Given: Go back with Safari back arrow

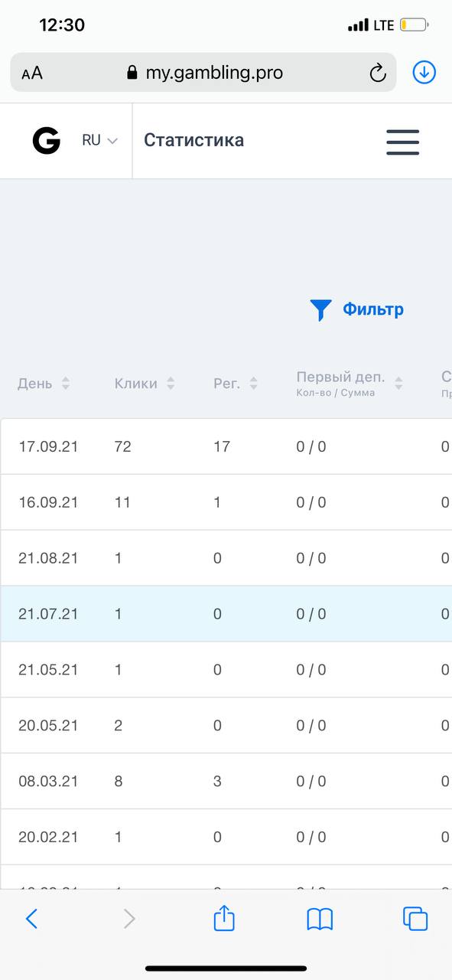Looking at the screenshot, I should coord(31,919).
